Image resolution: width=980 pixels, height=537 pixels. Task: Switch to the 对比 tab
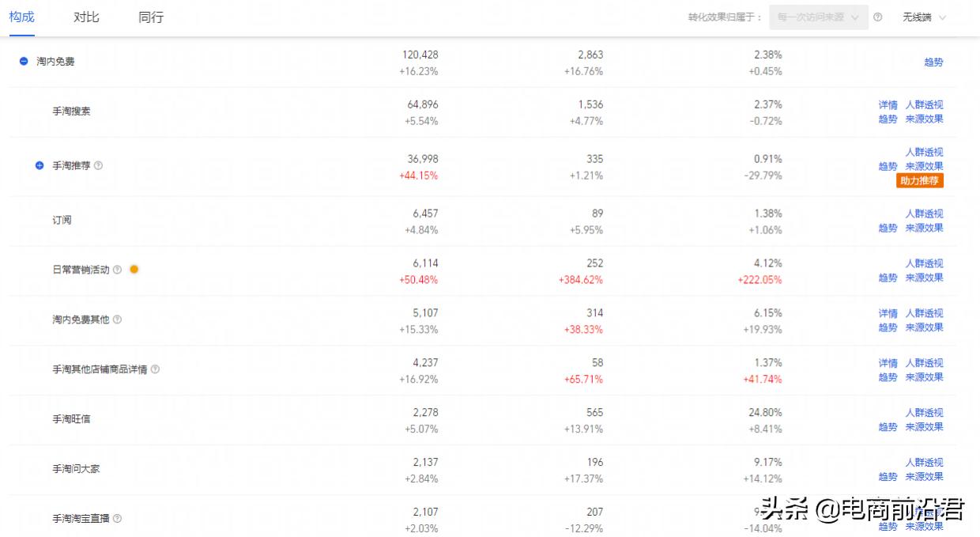point(86,17)
